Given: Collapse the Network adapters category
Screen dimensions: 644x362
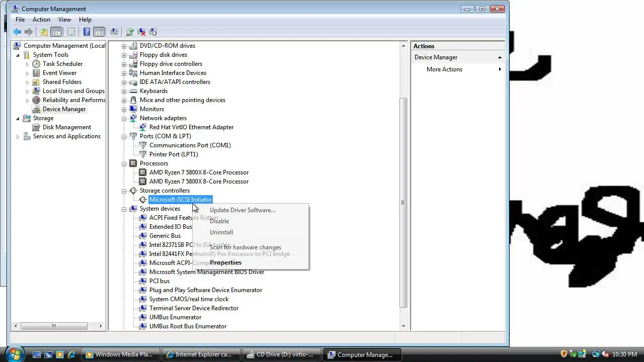Looking at the screenshot, I should [124, 118].
